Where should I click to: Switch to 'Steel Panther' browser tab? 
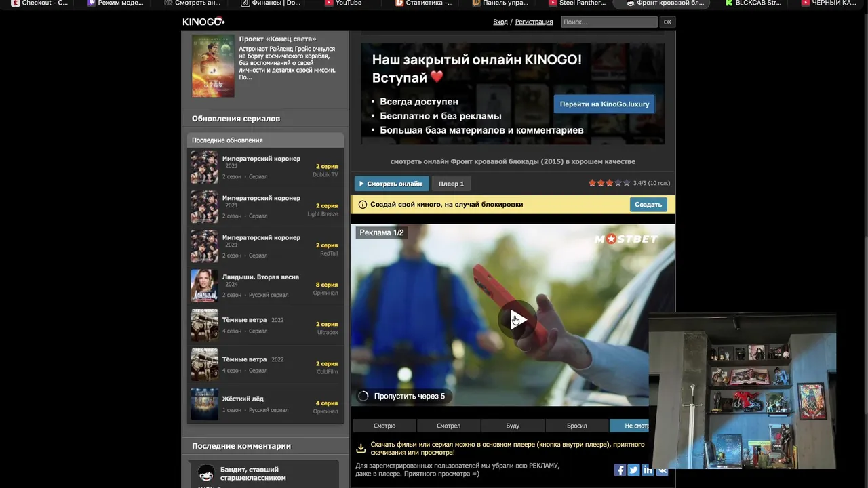(578, 3)
